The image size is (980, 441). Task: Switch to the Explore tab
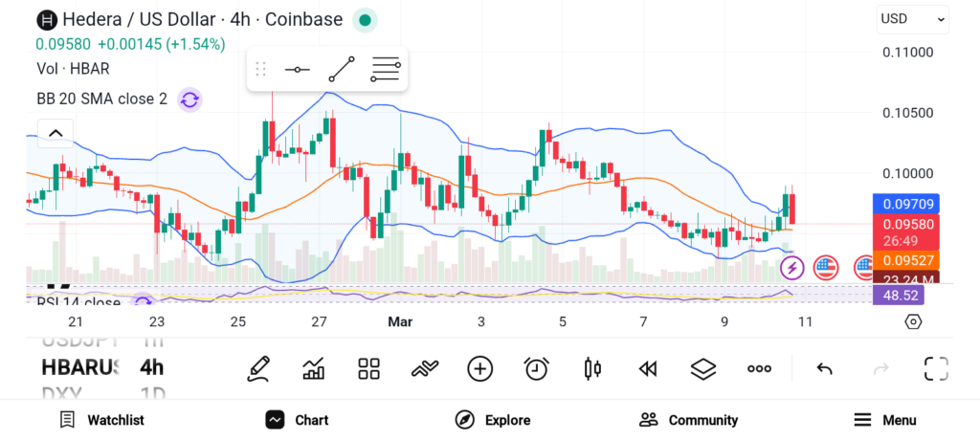[x=493, y=420]
